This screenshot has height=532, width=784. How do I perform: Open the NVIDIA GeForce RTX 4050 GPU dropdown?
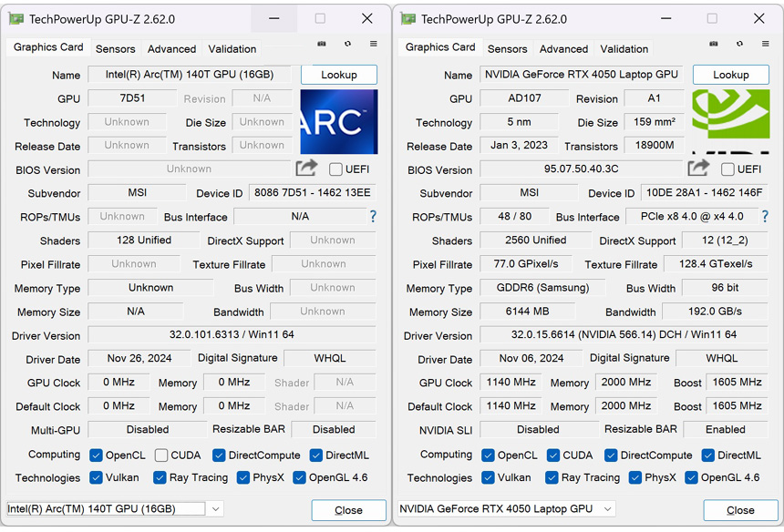[x=606, y=509]
